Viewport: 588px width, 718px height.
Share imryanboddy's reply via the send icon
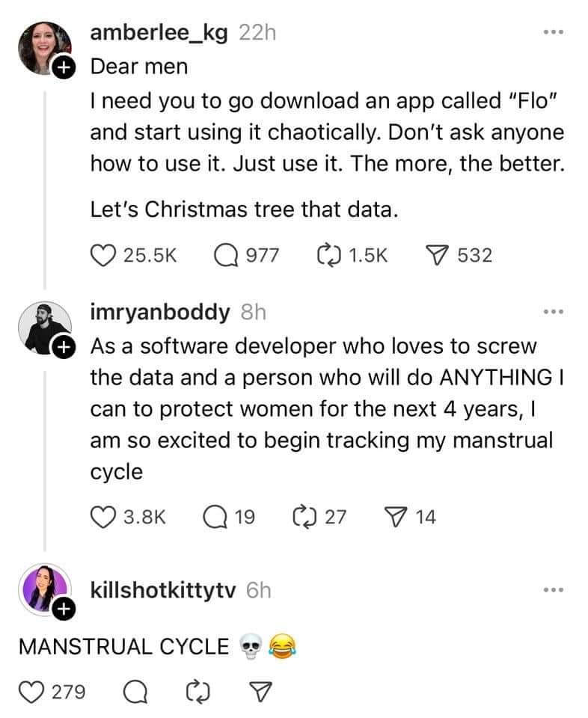click(x=393, y=516)
